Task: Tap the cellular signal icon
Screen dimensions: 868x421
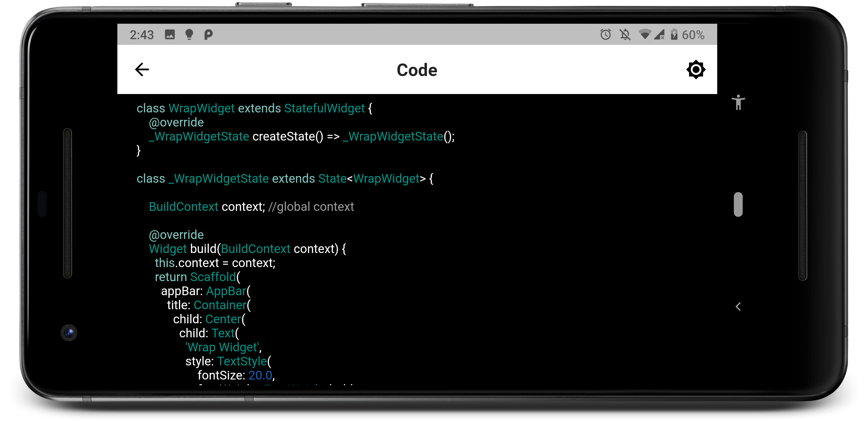Action: click(x=659, y=34)
